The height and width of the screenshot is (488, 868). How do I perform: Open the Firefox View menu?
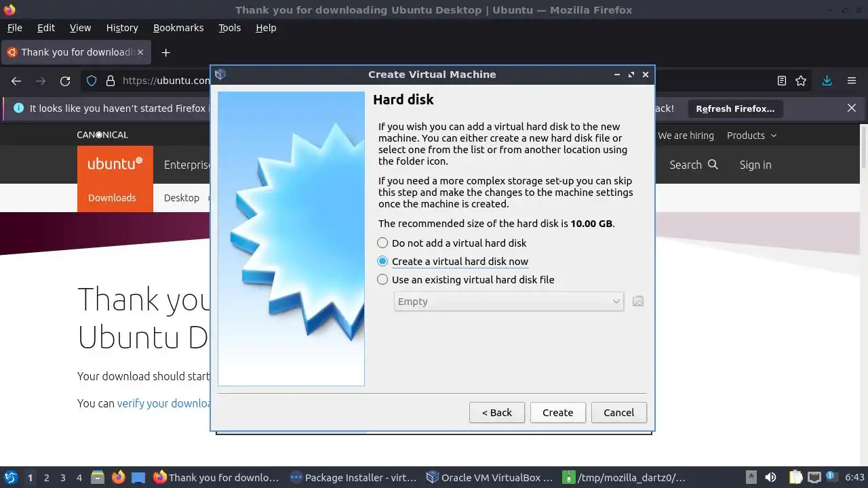click(80, 28)
